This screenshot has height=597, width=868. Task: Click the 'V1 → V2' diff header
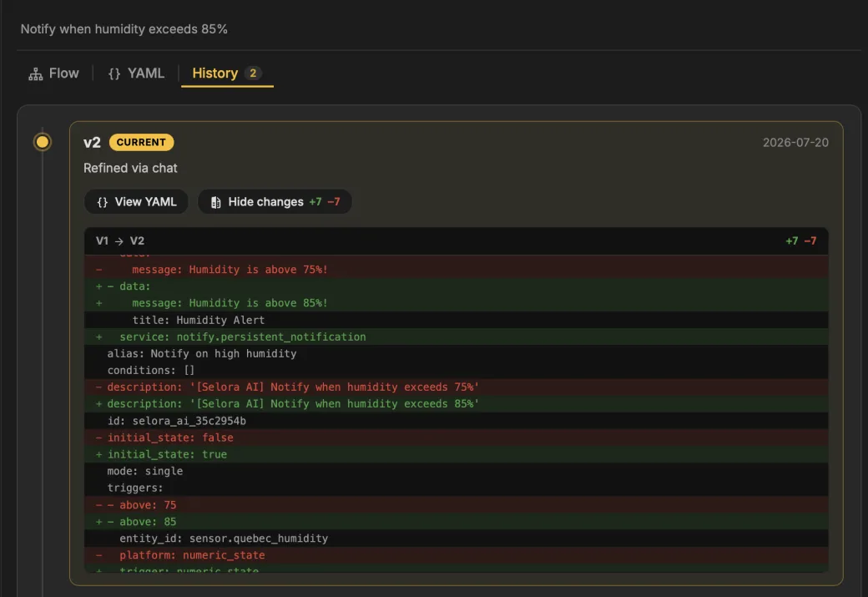(120, 241)
